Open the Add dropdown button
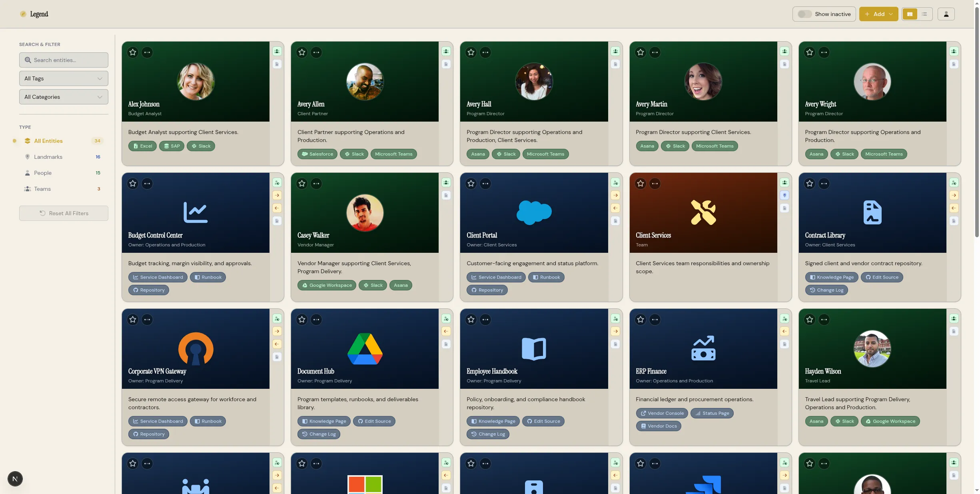The image size is (980, 494). (x=878, y=14)
